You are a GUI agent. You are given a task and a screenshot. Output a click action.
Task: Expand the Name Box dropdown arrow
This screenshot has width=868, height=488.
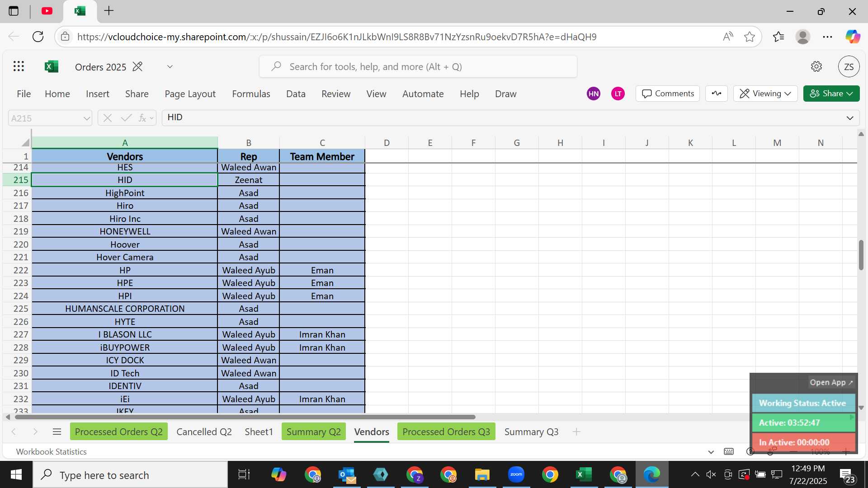click(x=86, y=118)
